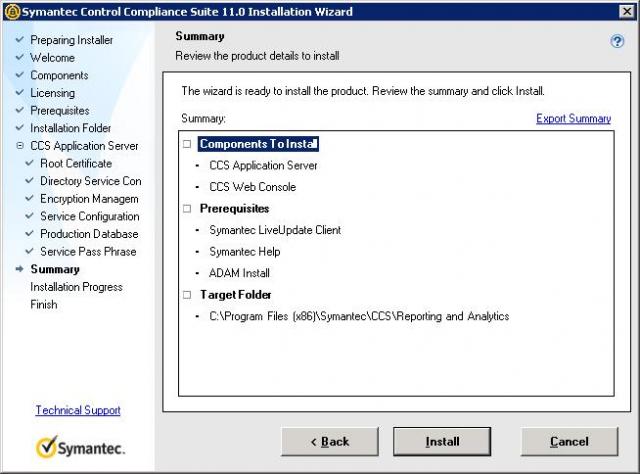Viewport: 640px width, 474px height.
Task: Close the Installation Wizard window
Action: (627, 11)
